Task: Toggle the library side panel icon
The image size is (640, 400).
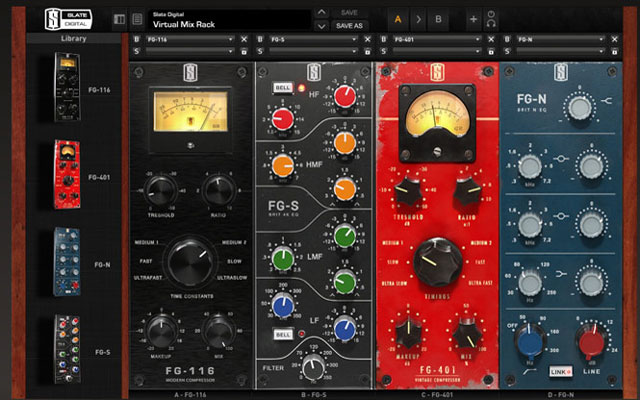Action: coord(119,19)
